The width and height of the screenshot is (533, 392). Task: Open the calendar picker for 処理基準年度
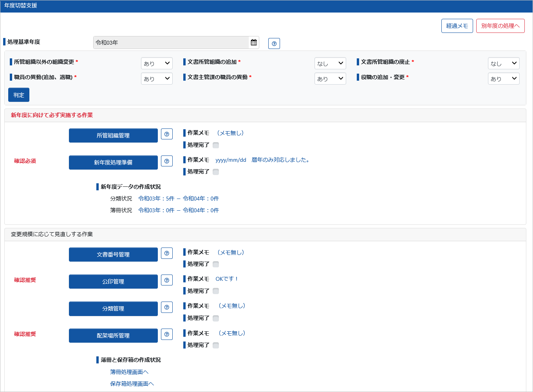pyautogui.click(x=254, y=43)
